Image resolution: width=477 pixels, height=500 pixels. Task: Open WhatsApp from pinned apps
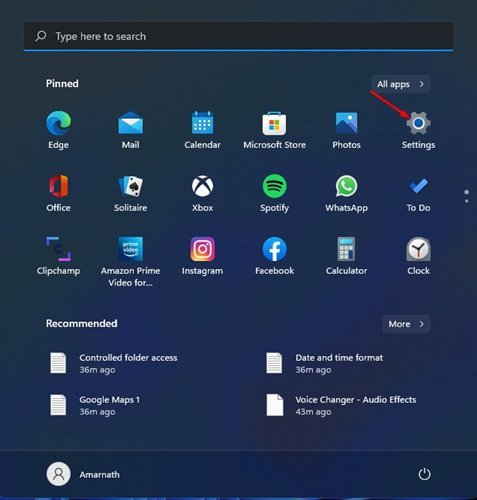tap(346, 193)
